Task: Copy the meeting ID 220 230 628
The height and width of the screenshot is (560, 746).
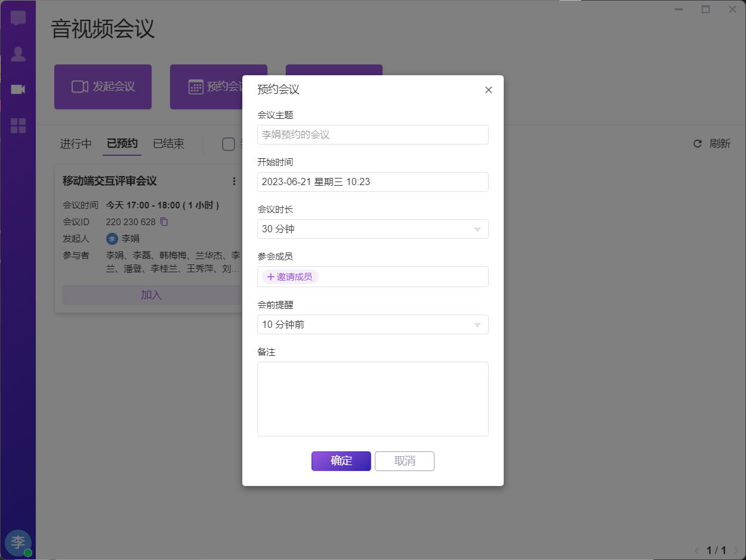Action: pyautogui.click(x=164, y=222)
